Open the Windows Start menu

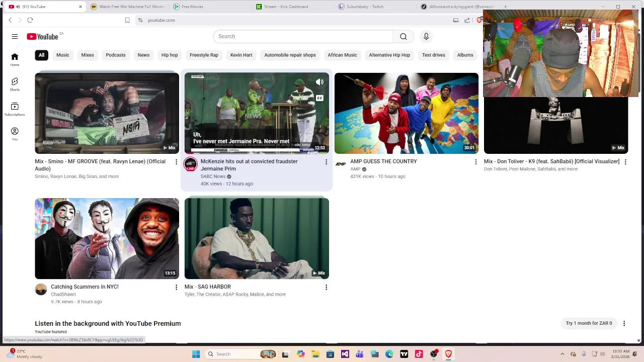pyautogui.click(x=196, y=354)
